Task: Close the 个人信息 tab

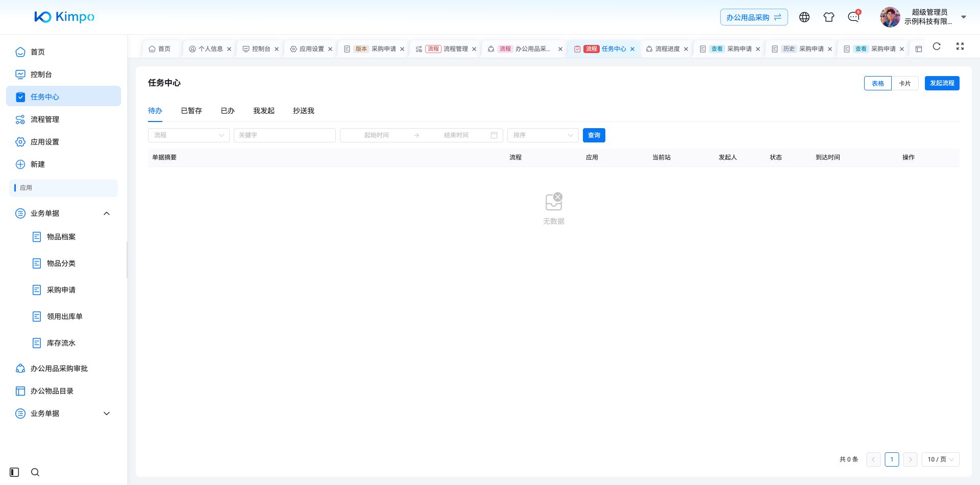Action: pyautogui.click(x=229, y=49)
